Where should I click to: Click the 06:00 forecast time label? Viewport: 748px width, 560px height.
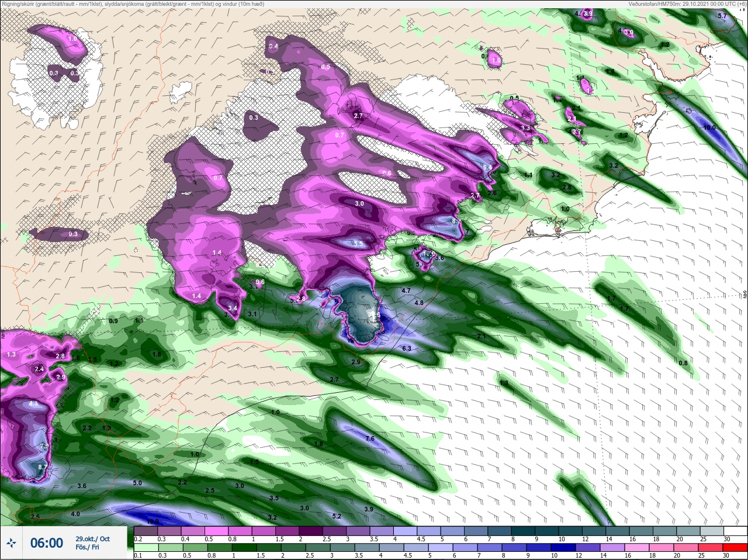[x=47, y=543]
